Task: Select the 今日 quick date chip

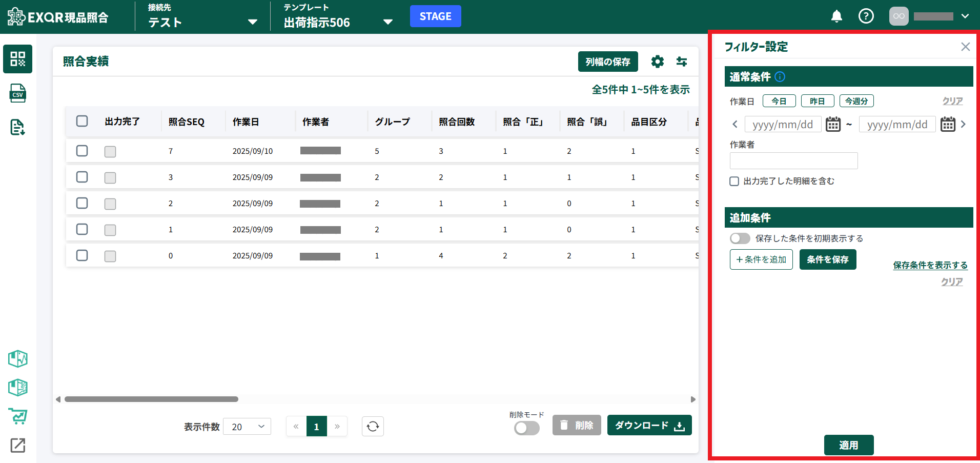Action: pyautogui.click(x=779, y=101)
